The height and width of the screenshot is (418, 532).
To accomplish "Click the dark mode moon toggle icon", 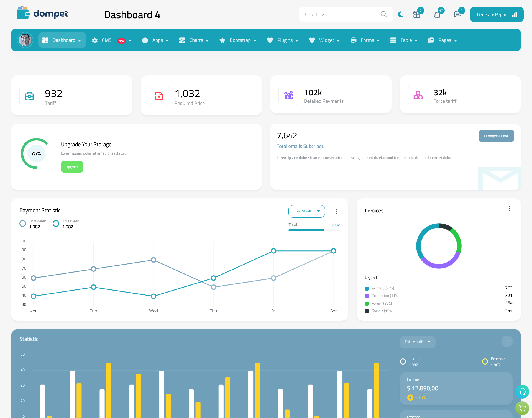I will coord(401,14).
